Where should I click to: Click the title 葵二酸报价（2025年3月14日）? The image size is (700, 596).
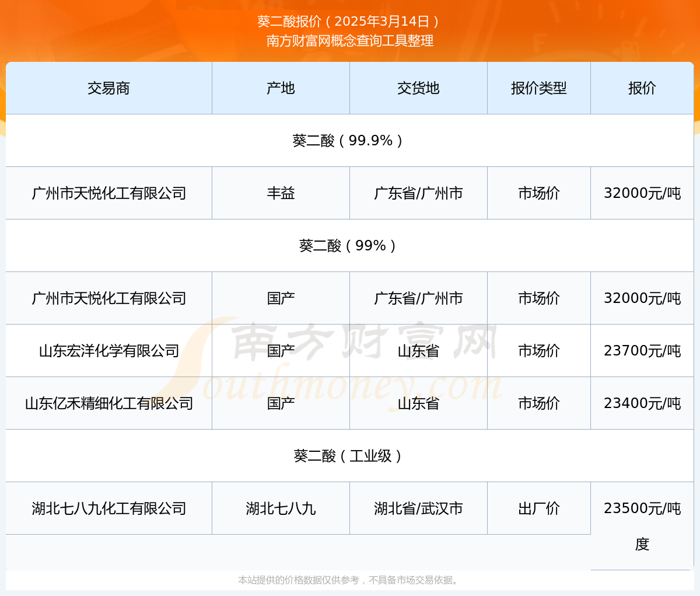350,22
